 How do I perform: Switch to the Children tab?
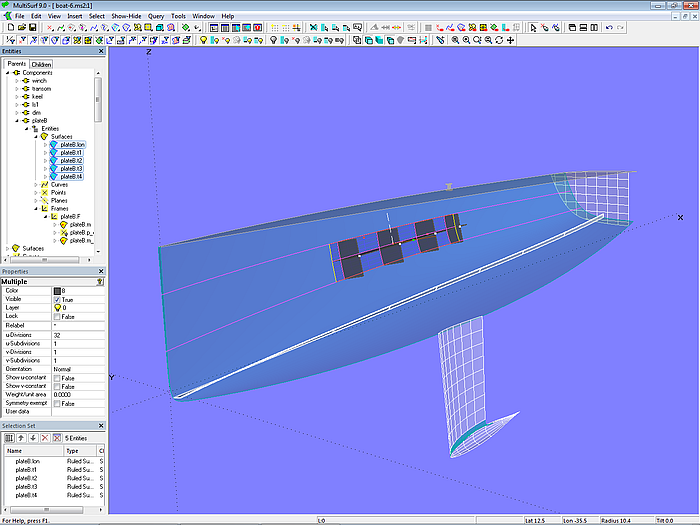coord(42,64)
